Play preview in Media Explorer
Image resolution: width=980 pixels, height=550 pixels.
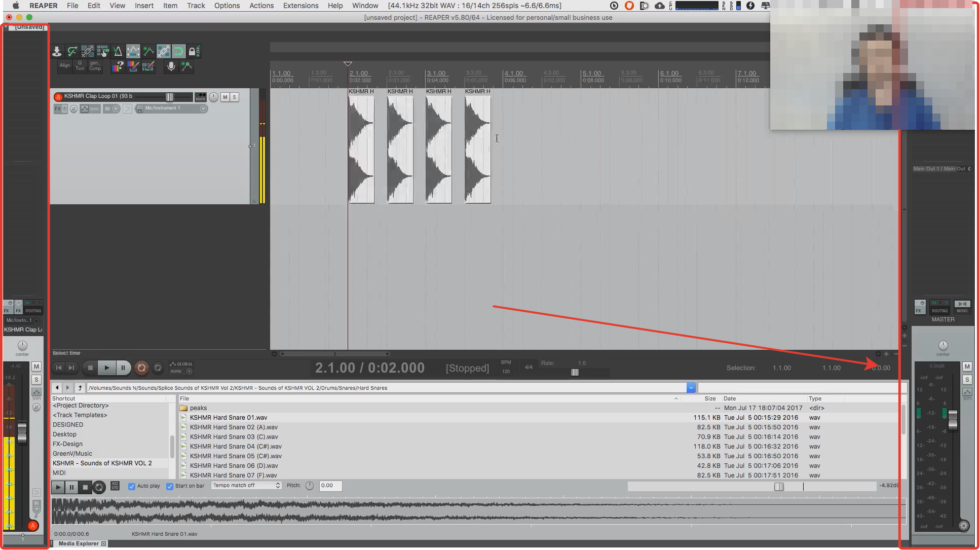click(58, 487)
